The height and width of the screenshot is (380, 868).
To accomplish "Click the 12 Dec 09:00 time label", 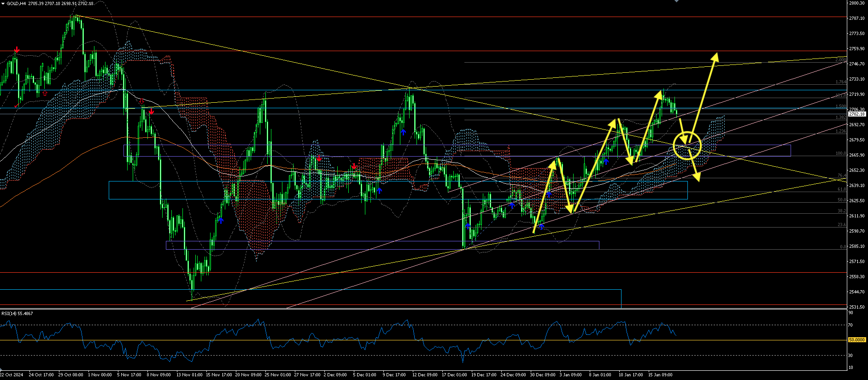I will (425, 375).
